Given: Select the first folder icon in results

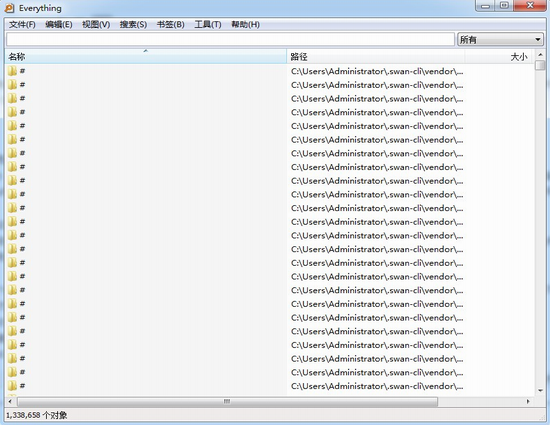Looking at the screenshot, I should [12, 71].
